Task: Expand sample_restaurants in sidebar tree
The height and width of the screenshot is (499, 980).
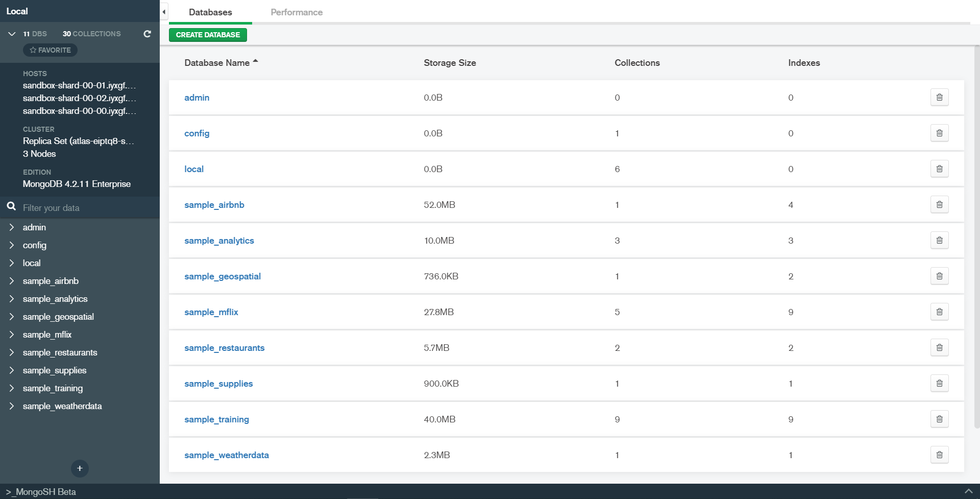Action: (x=11, y=352)
